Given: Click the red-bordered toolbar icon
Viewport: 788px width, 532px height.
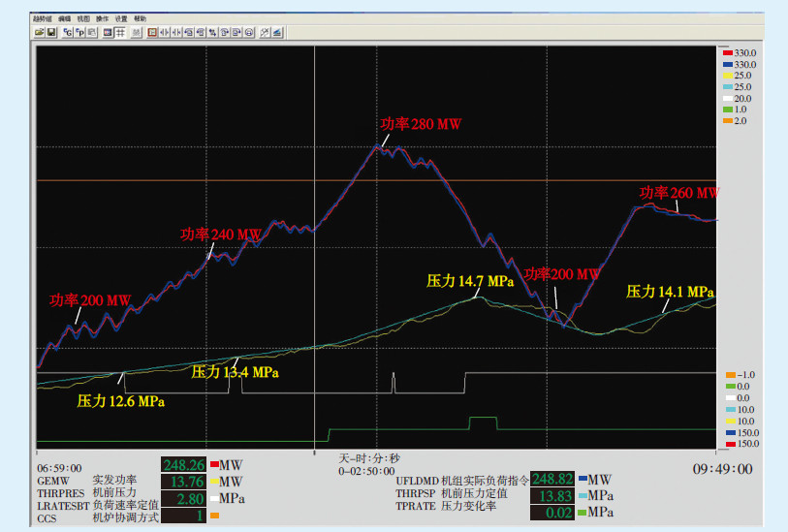Looking at the screenshot, I should point(152,32).
